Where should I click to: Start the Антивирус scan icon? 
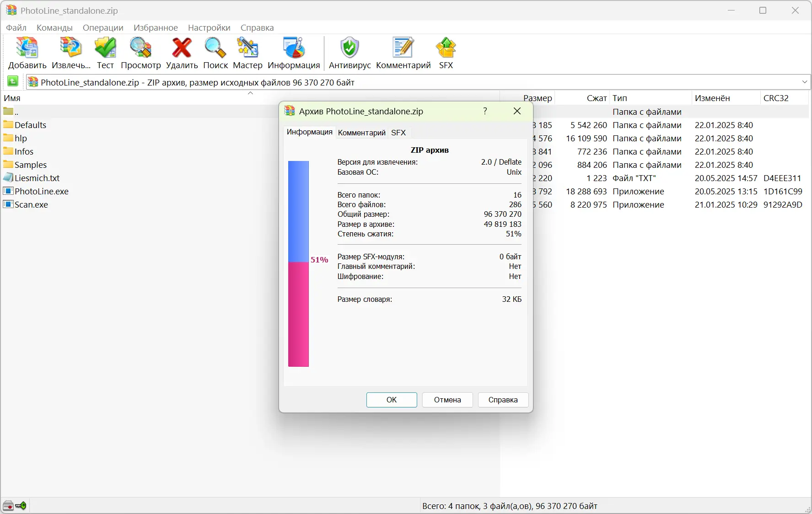[350, 48]
